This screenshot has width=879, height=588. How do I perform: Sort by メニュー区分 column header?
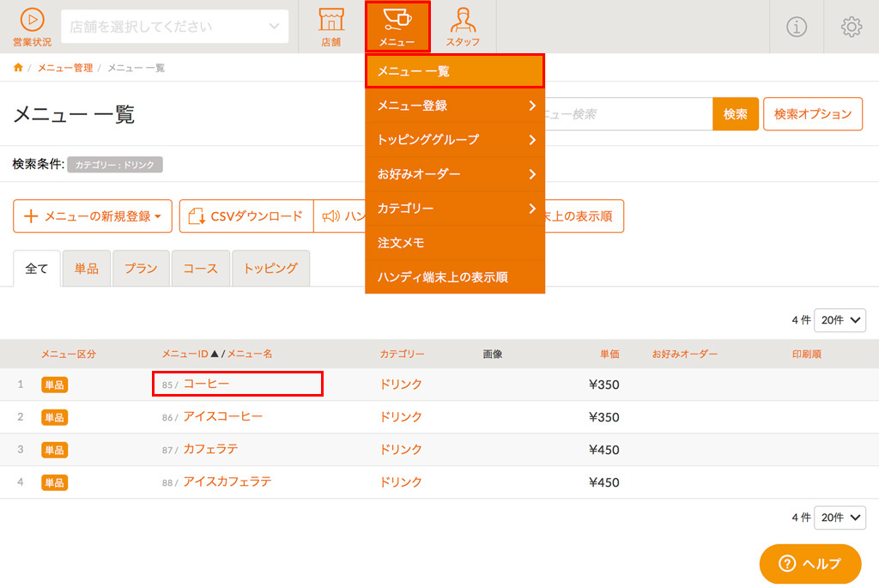pyautogui.click(x=69, y=355)
